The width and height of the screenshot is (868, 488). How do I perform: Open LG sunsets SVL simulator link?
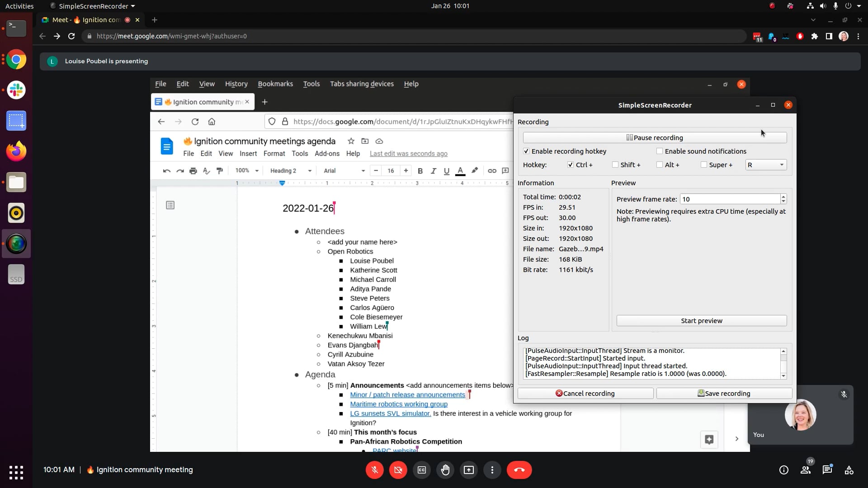(391, 413)
